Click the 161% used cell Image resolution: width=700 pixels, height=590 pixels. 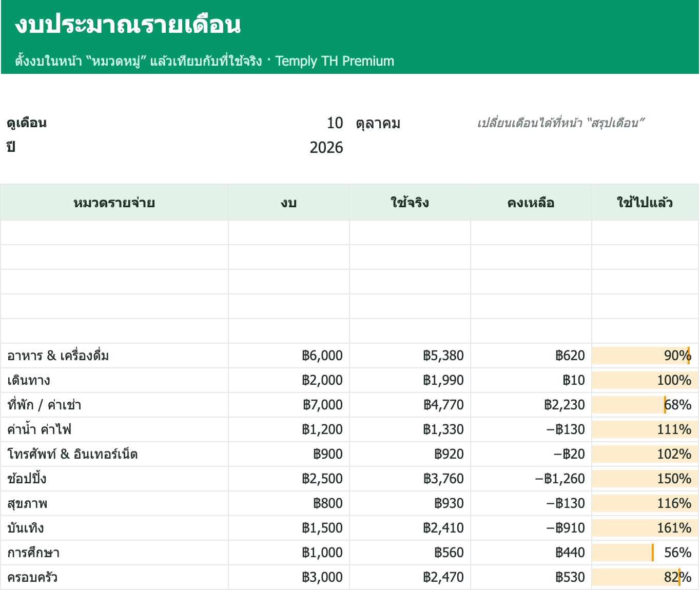[645, 528]
